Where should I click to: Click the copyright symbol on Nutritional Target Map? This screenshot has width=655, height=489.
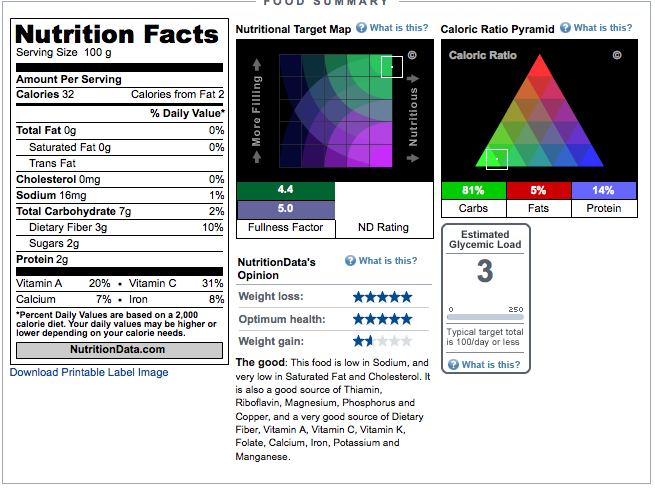coord(412,55)
